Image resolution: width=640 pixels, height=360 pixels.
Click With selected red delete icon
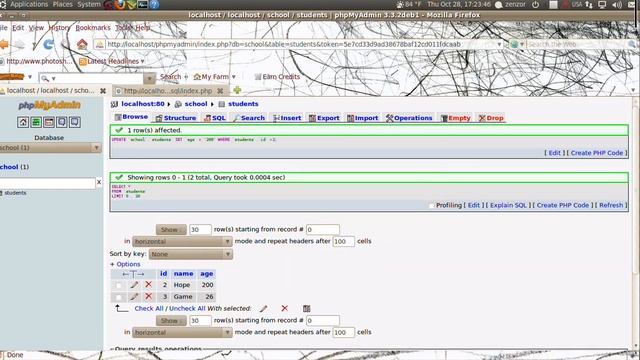pyautogui.click(x=284, y=308)
